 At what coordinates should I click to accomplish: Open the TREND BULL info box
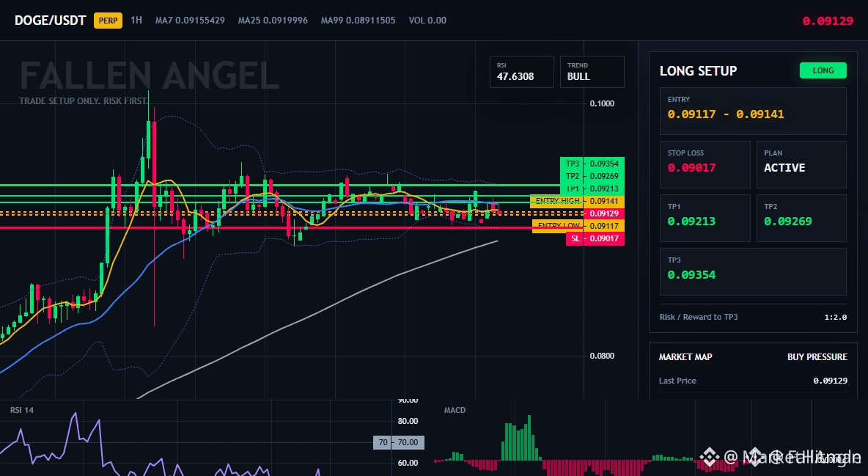(x=592, y=71)
